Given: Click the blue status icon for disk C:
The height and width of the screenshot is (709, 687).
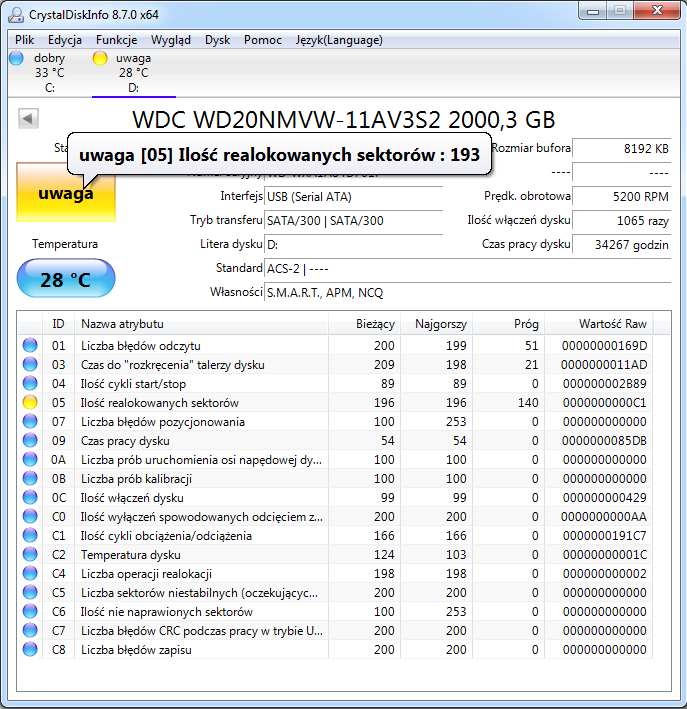Looking at the screenshot, I should pyautogui.click(x=16, y=58).
